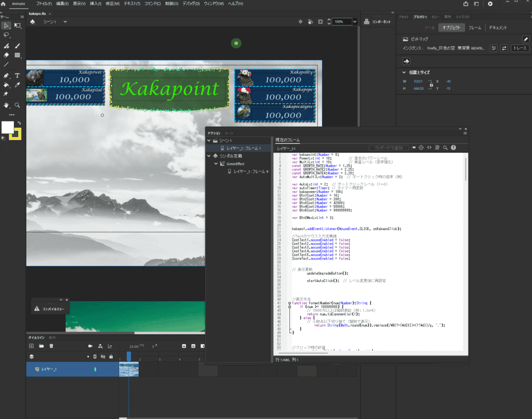Select the Eraser tool in toolbar

point(6,55)
